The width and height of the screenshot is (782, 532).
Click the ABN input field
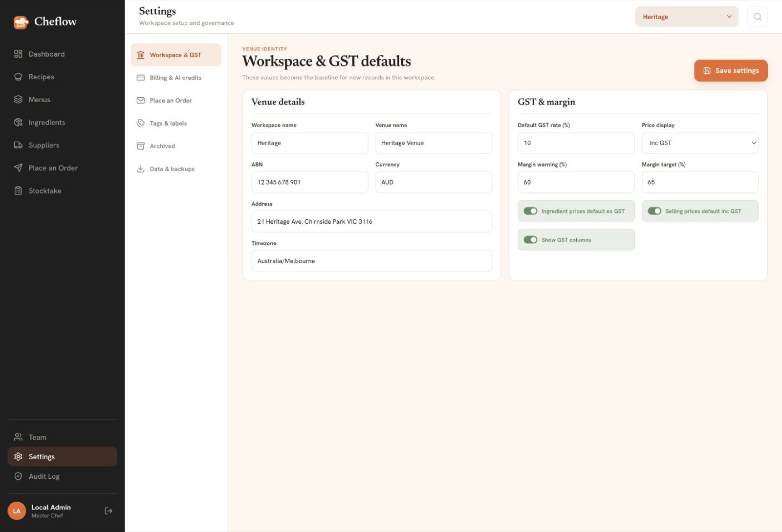tap(309, 182)
